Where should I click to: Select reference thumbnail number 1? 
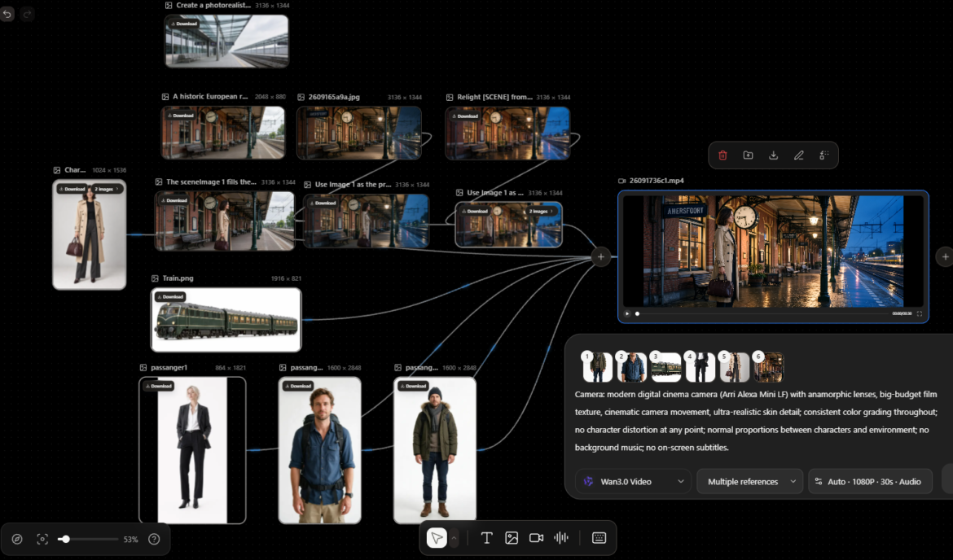pyautogui.click(x=597, y=367)
